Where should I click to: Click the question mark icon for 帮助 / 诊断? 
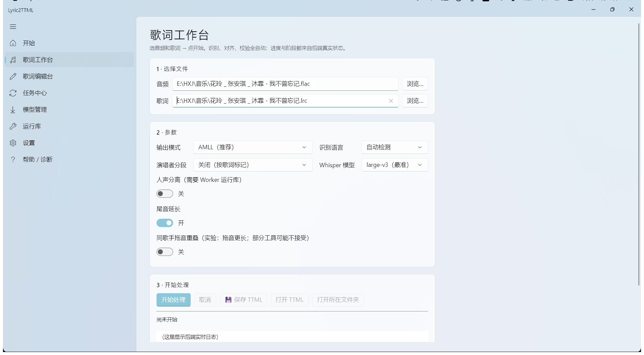tap(13, 160)
